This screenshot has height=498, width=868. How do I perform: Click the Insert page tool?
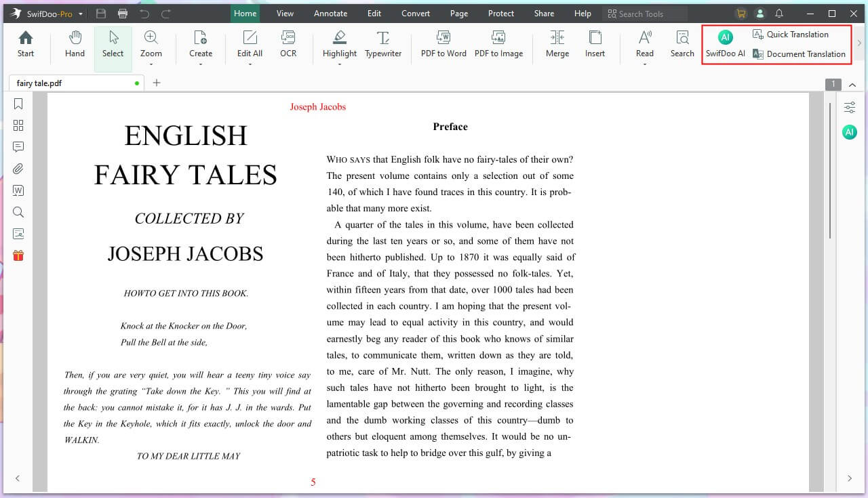coord(595,44)
